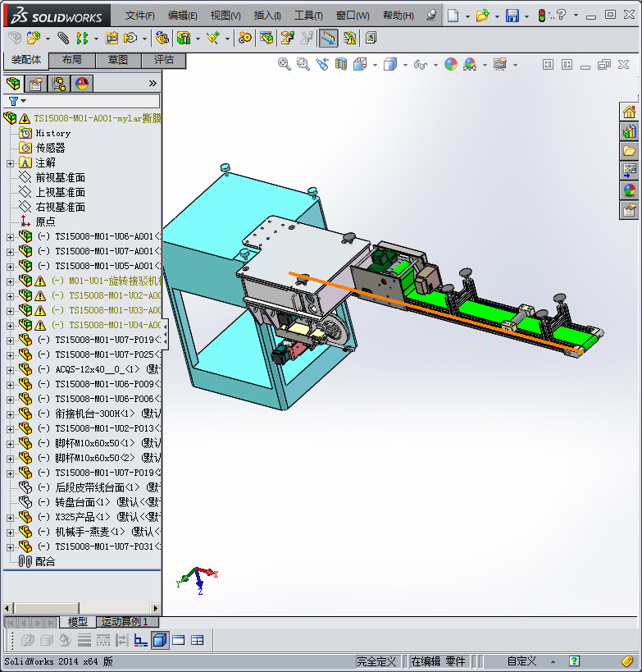
Task: Open the Design Library pane
Action: click(x=629, y=131)
